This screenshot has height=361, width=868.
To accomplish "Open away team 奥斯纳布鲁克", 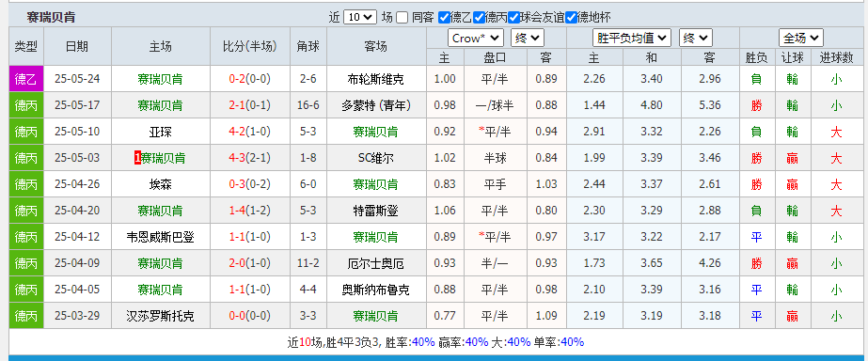I will [x=376, y=290].
